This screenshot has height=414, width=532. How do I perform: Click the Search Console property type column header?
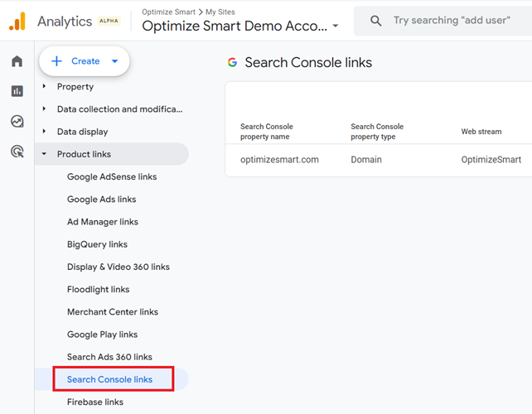(x=377, y=132)
